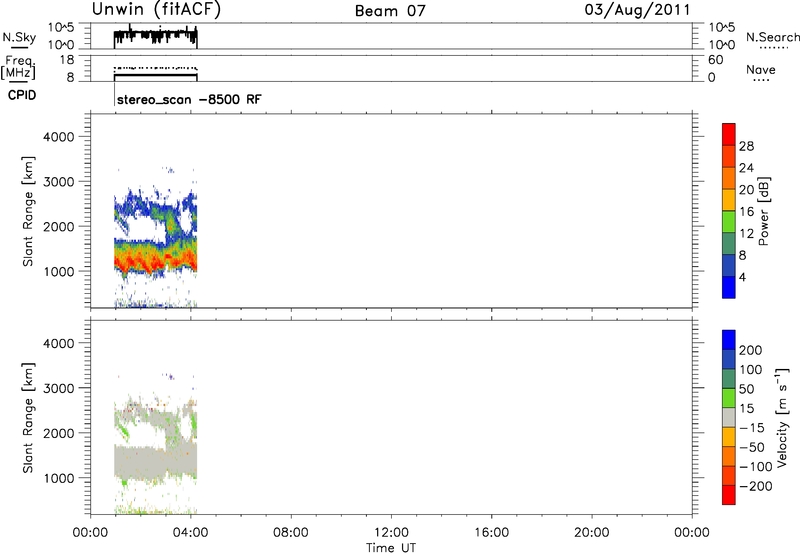Click the red top segment of the Power colorbar
800x554 pixels.
(729, 134)
